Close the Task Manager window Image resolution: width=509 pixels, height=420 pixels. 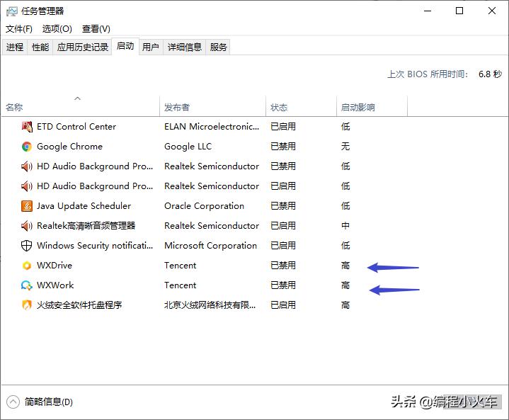pyautogui.click(x=492, y=11)
